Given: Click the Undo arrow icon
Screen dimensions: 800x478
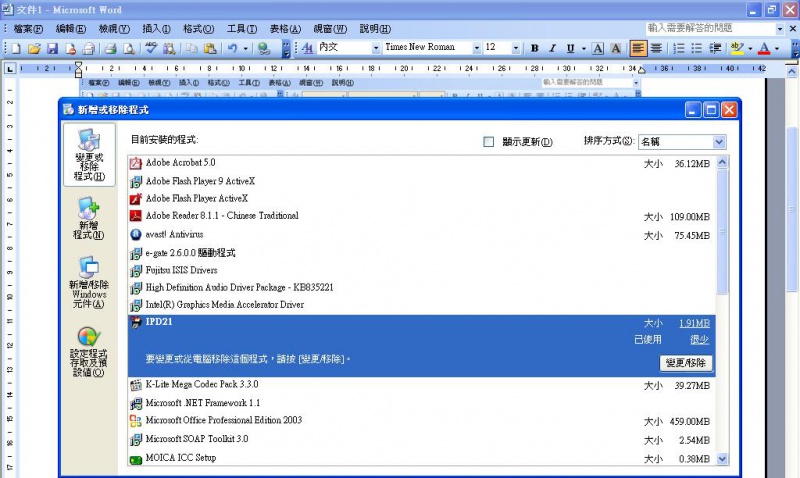Looking at the screenshot, I should (x=232, y=48).
